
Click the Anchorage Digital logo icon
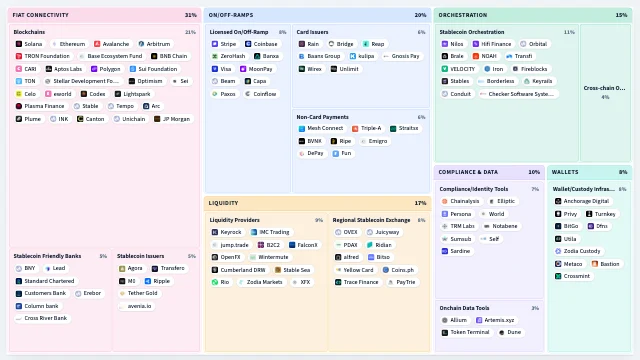coord(558,201)
